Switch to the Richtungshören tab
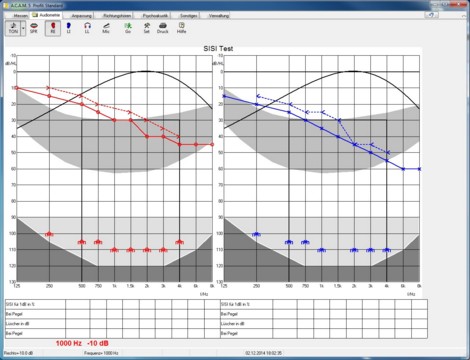Image resolution: width=470 pixels, height=360 pixels. [117, 16]
